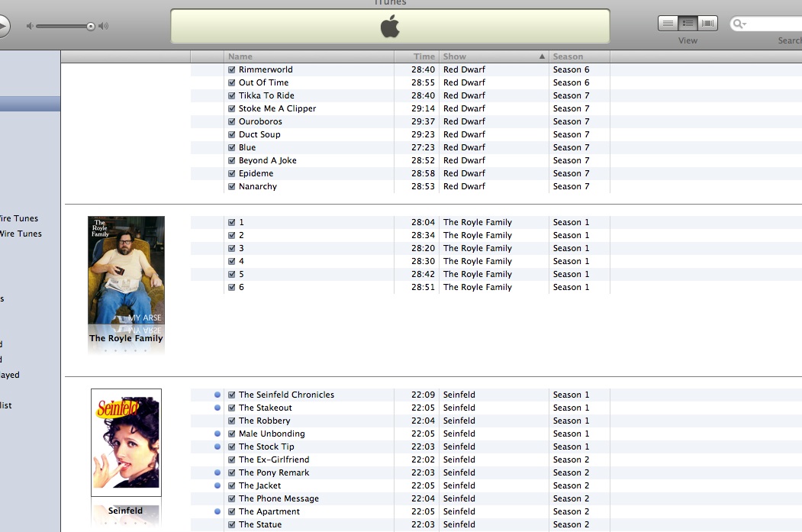Adjust the volume slider knob

91,26
